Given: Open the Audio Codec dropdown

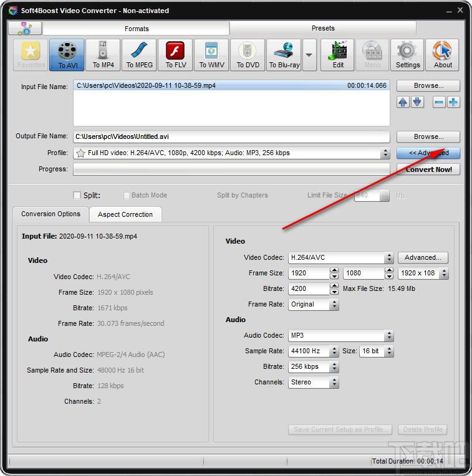Looking at the screenshot, I should 389,336.
